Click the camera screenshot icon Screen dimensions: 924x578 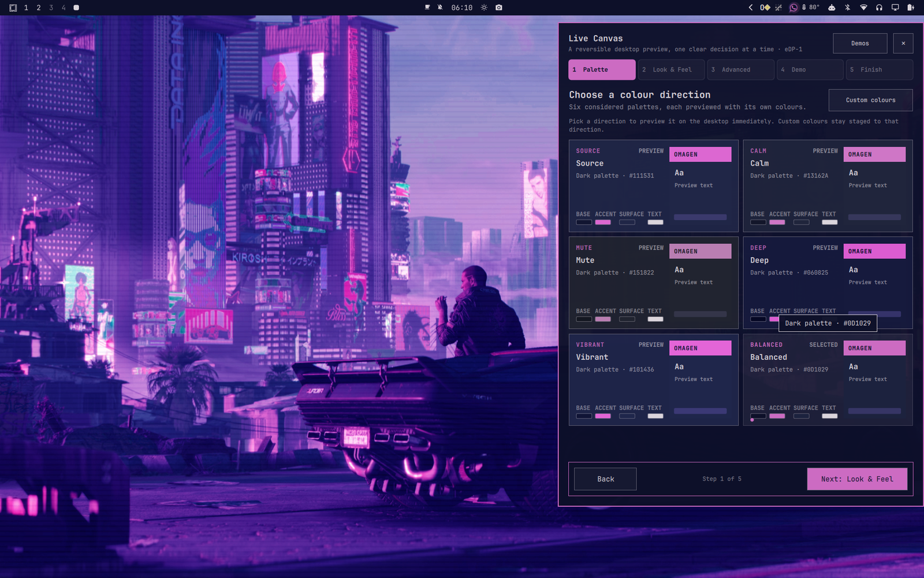(499, 8)
